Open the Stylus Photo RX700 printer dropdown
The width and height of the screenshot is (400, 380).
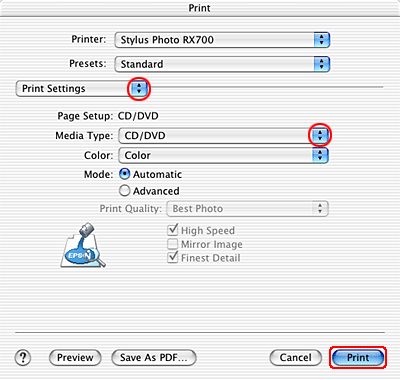pos(222,40)
